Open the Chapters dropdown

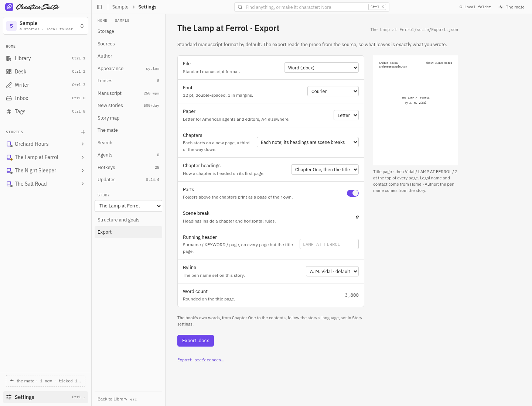tap(308, 142)
